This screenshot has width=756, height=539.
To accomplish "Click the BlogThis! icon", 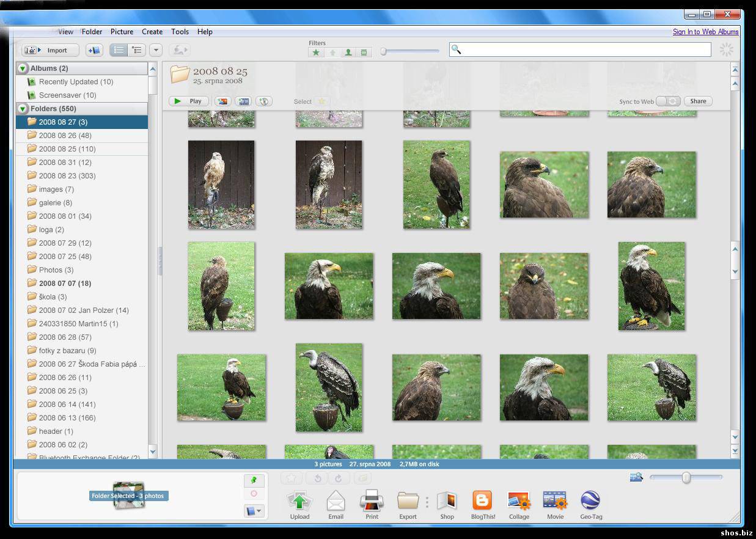I will click(483, 501).
